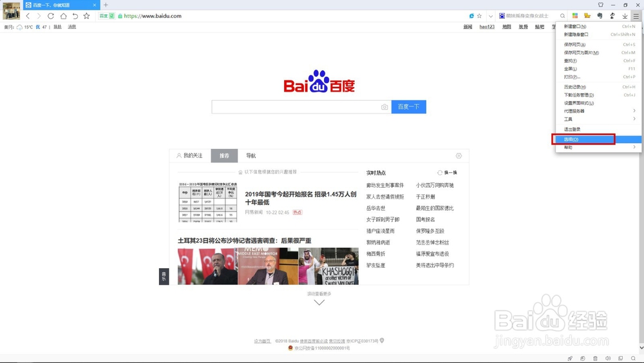644x363 pixels.
Task: Click the yellow game extension toolbar icon
Action: point(587,15)
